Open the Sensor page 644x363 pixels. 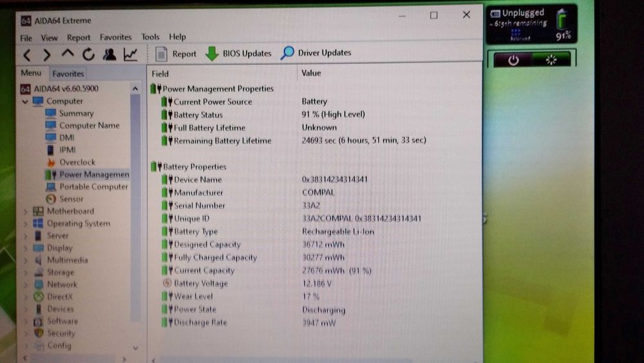tap(64, 199)
